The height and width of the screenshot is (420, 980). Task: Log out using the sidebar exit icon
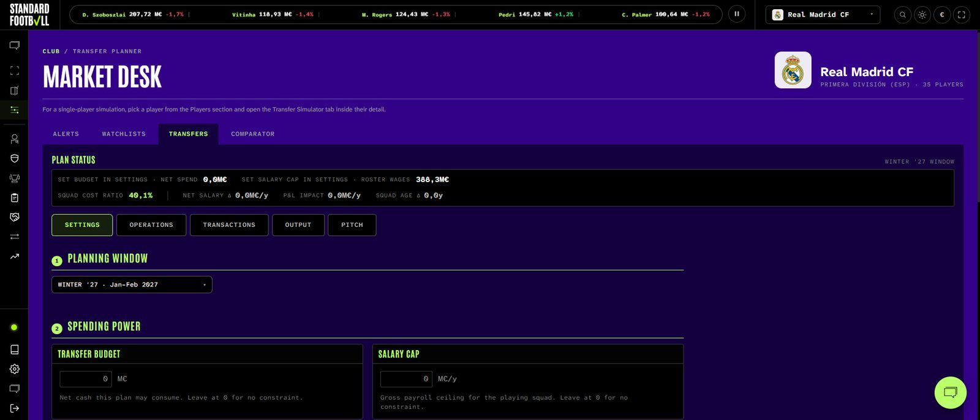[x=15, y=408]
